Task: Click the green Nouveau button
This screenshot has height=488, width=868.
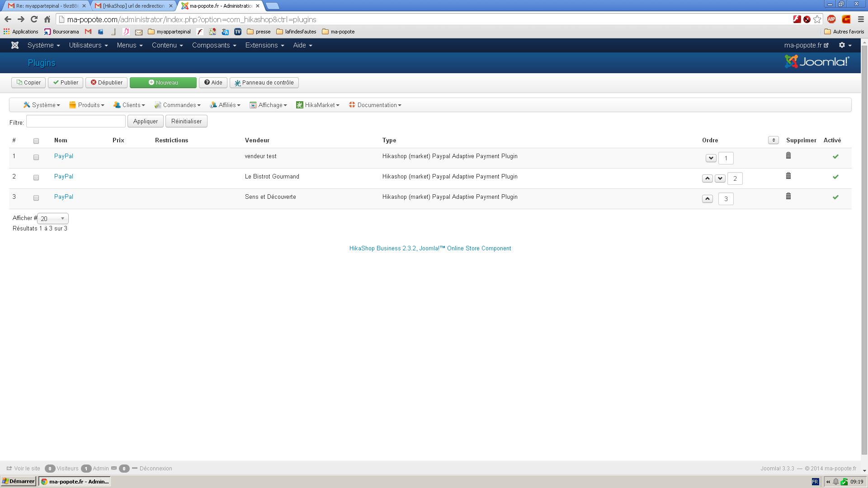Action: pyautogui.click(x=163, y=83)
